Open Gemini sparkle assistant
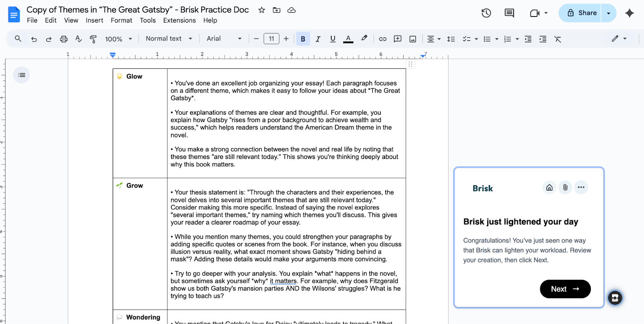Image resolution: width=644 pixels, height=324 pixels. (x=630, y=13)
